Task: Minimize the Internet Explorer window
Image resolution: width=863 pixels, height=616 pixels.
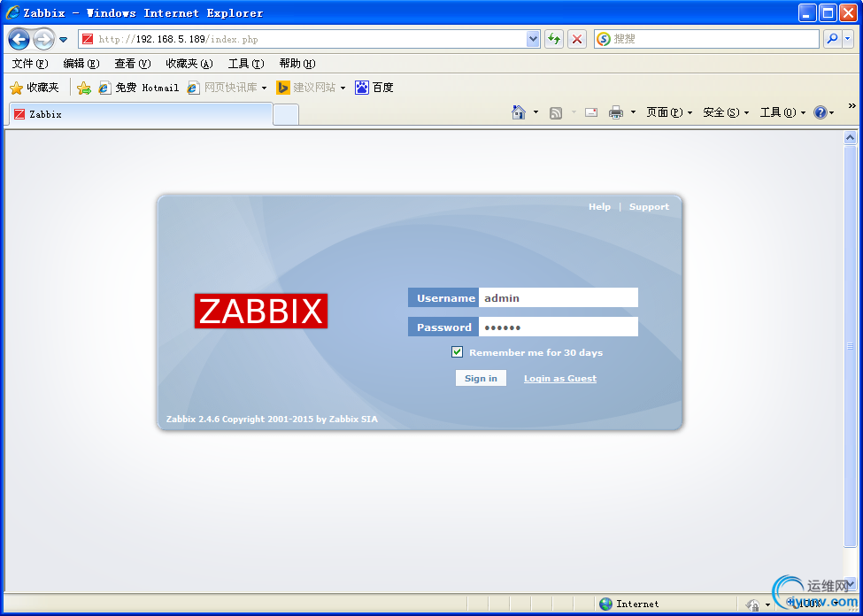Action: pos(807,12)
